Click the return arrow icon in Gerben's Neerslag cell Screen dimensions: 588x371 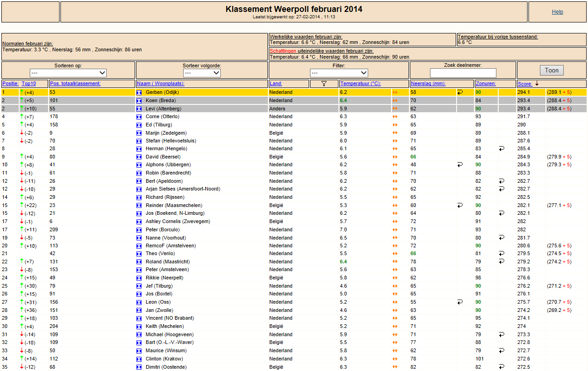(460, 93)
